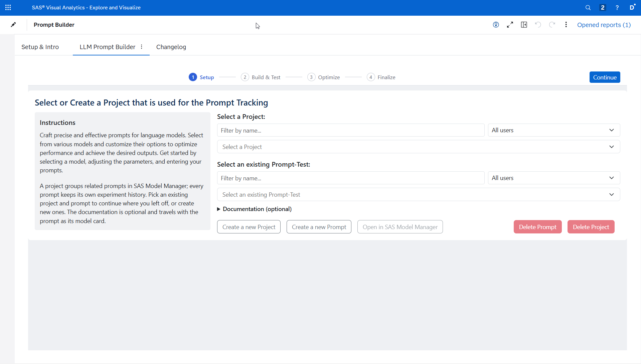The height and width of the screenshot is (364, 641).
Task: Click the edit pencil icon
Action: point(13,25)
